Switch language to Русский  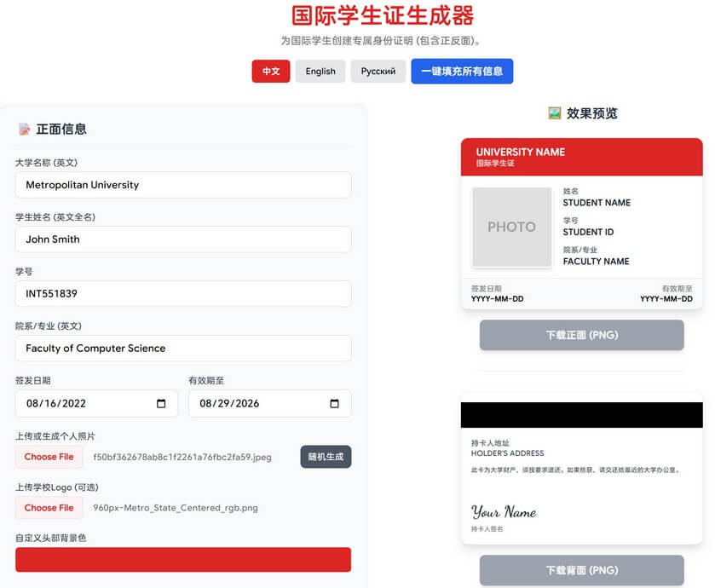[378, 72]
